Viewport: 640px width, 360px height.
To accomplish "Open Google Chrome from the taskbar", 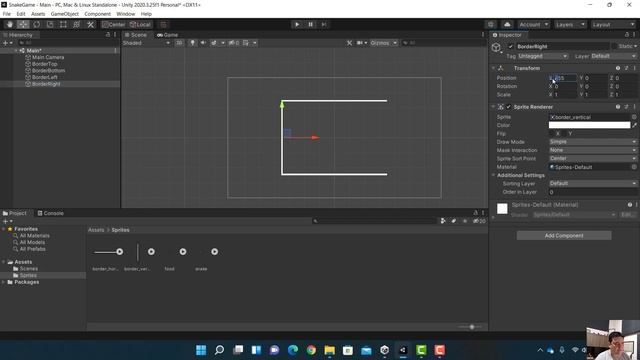I will click(311, 350).
